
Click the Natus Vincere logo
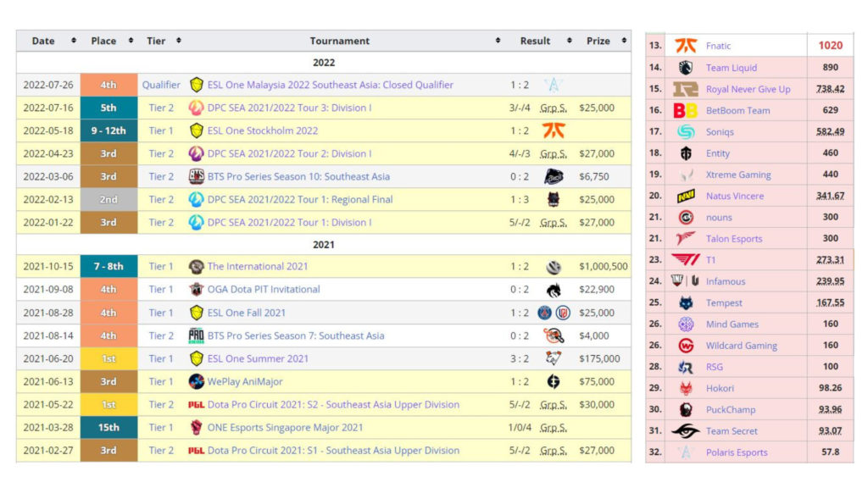tap(687, 196)
